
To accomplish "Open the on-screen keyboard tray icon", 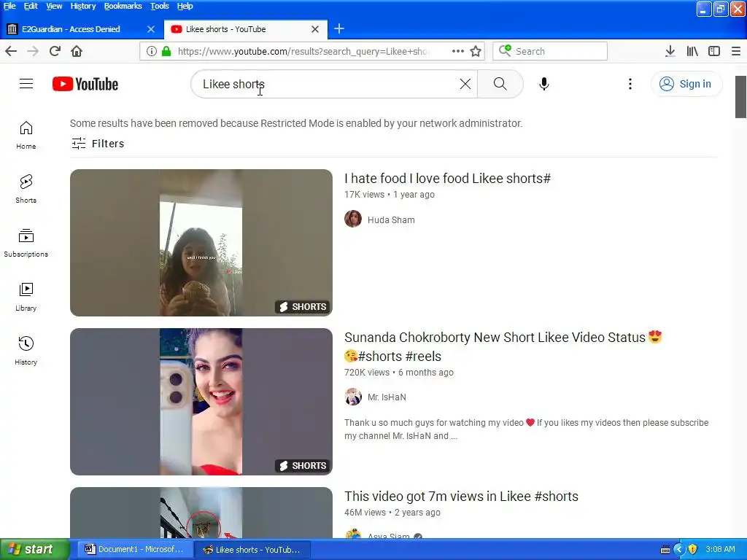I will (x=665, y=550).
